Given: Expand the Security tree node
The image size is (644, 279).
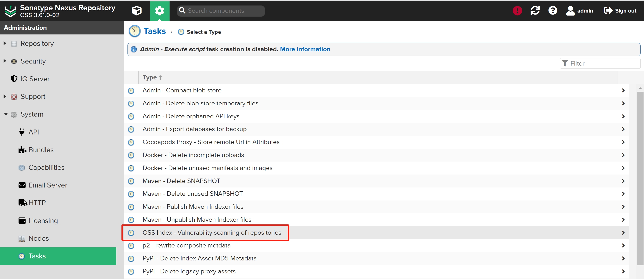Looking at the screenshot, I should [x=5, y=61].
